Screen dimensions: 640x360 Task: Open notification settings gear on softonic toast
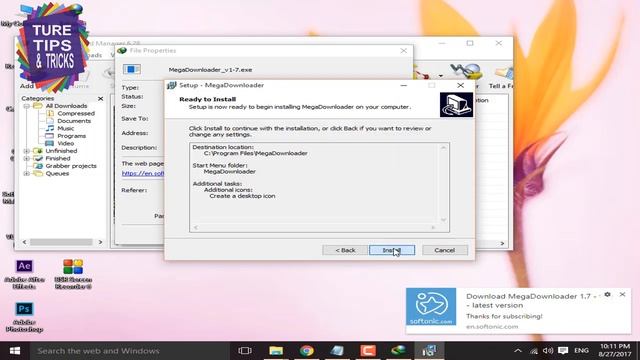[x=607, y=294]
